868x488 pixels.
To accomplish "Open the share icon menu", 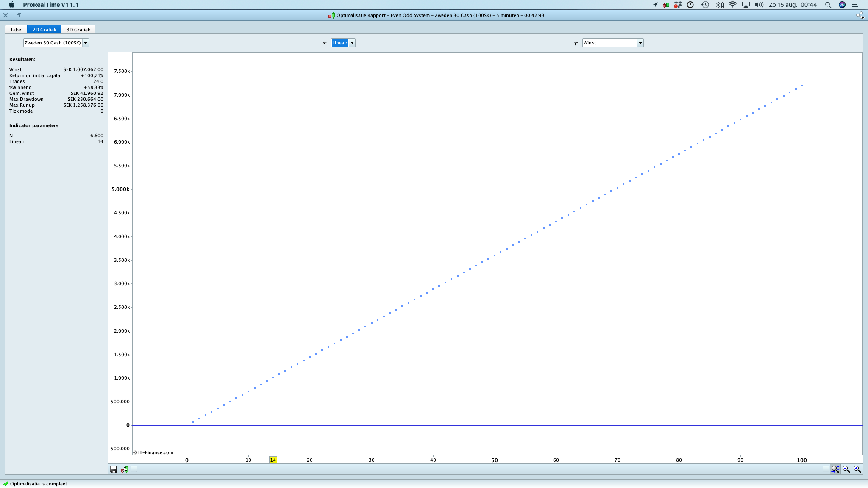I will click(x=860, y=15).
